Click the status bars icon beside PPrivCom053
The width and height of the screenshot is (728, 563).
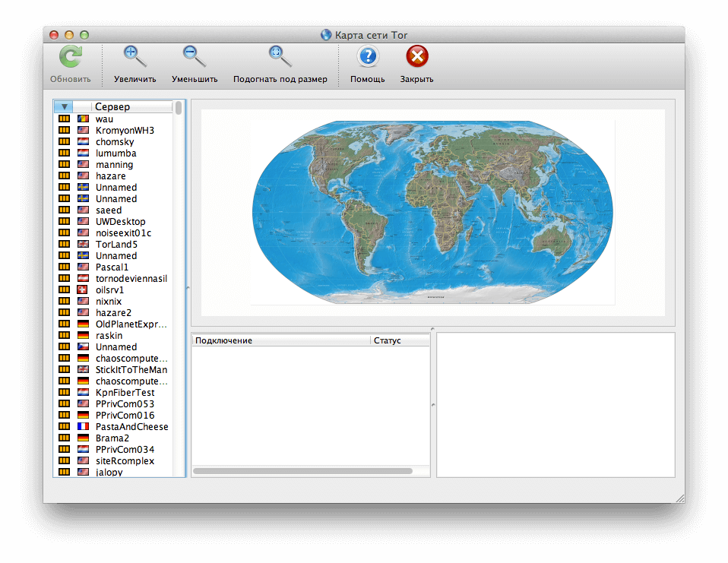[64, 403]
